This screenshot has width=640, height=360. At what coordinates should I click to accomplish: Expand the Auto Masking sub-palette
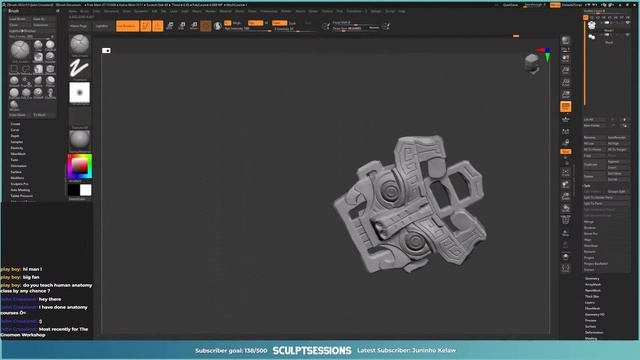point(20,190)
